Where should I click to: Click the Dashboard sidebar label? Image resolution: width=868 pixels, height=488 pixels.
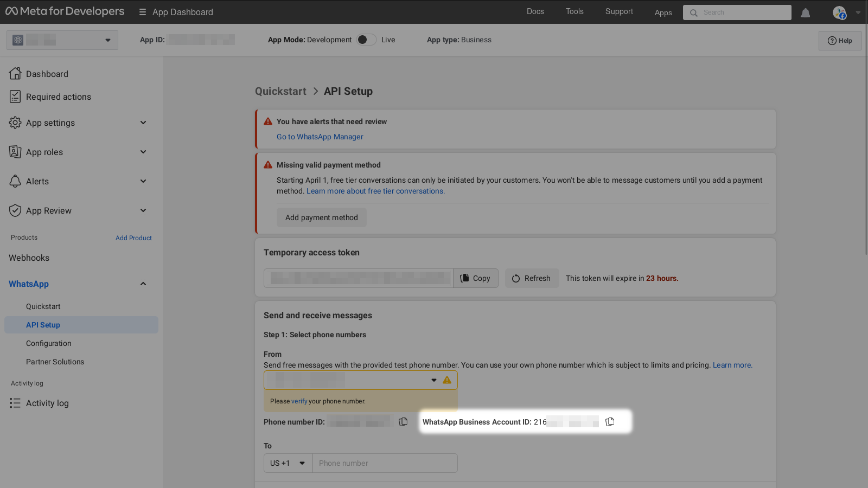coord(47,74)
